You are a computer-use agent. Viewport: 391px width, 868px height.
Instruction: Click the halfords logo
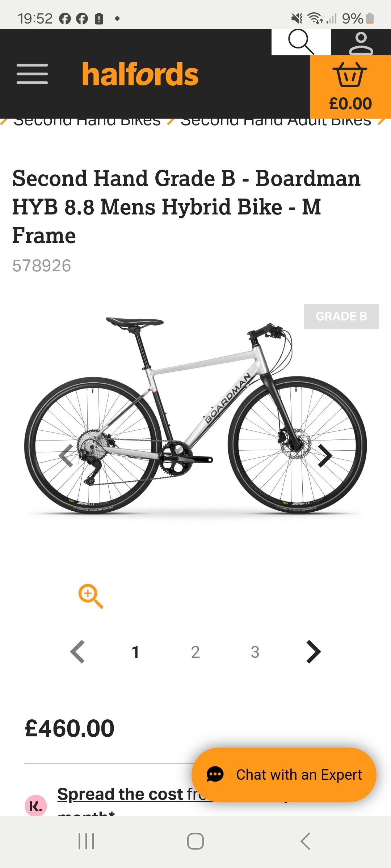[140, 74]
